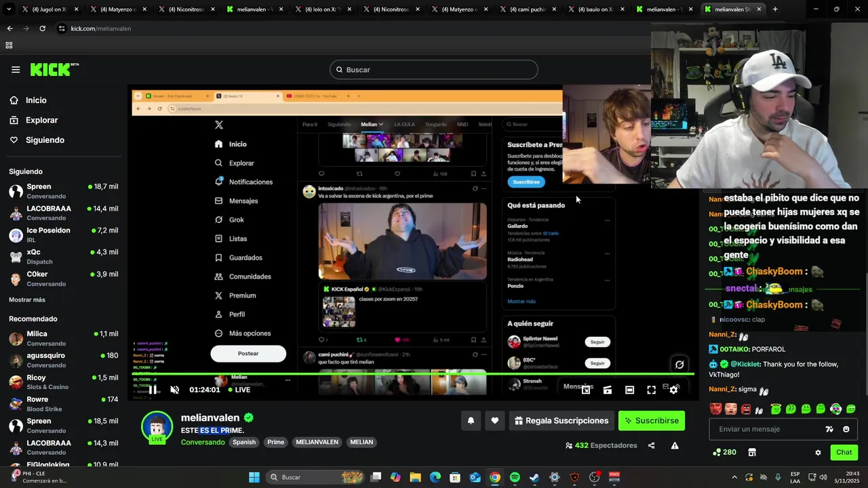Open chat settings gear
The width and height of the screenshot is (868, 488).
(x=818, y=452)
